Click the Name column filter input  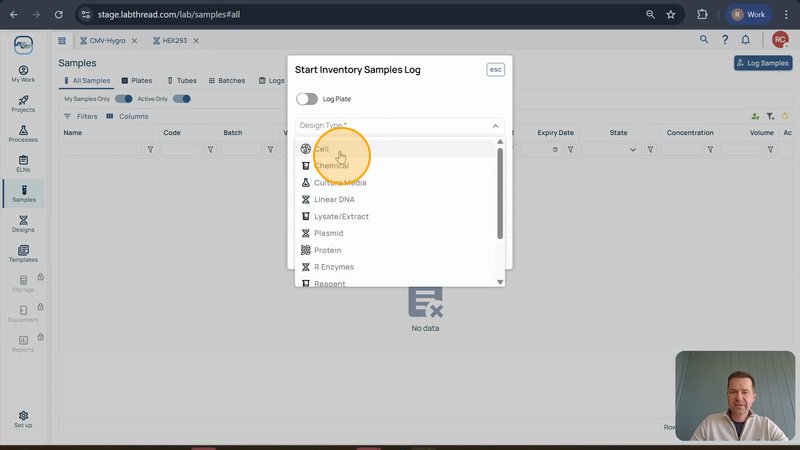click(x=102, y=149)
